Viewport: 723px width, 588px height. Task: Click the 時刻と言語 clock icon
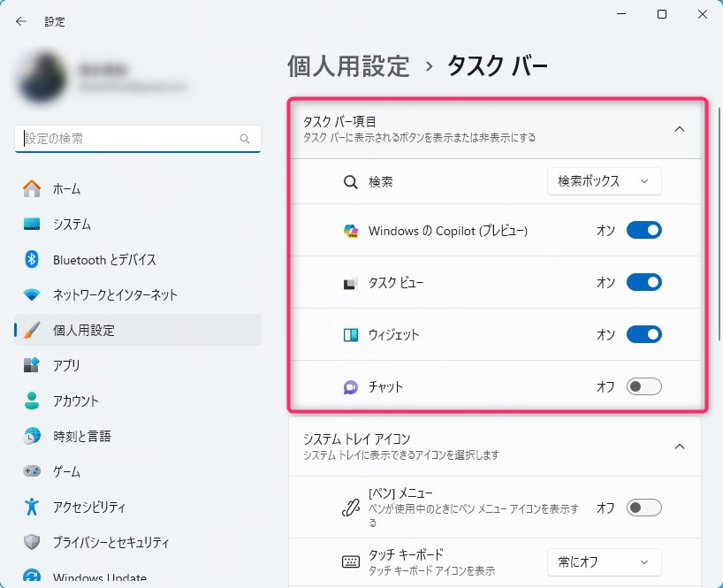pos(32,436)
